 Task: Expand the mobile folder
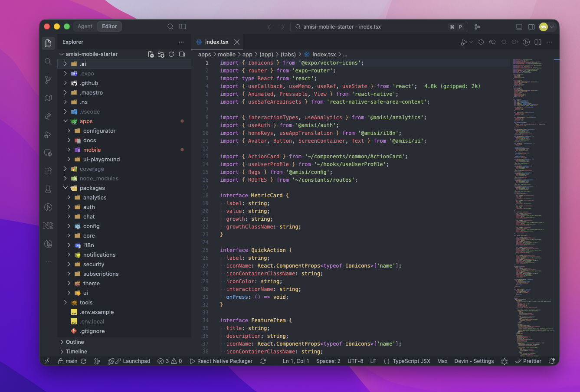coord(124,150)
